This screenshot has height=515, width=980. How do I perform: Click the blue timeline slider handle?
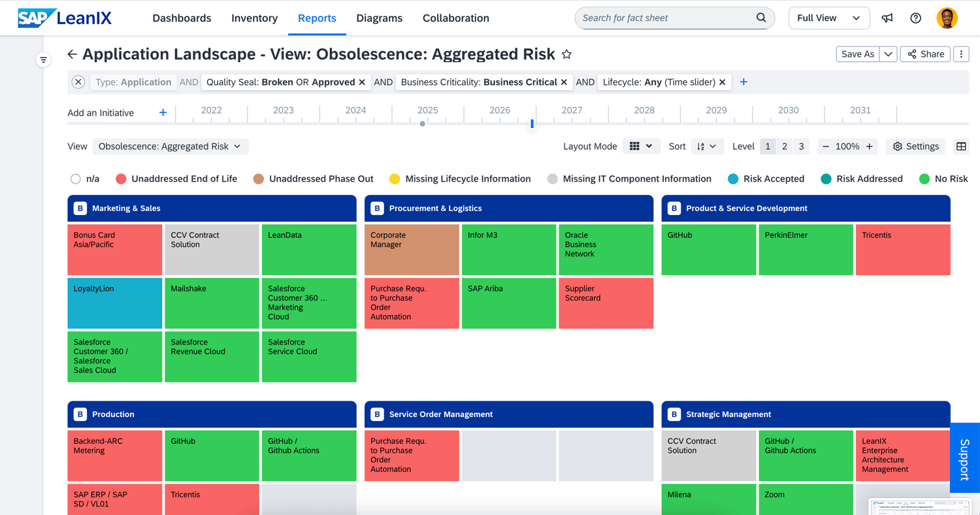(532, 123)
